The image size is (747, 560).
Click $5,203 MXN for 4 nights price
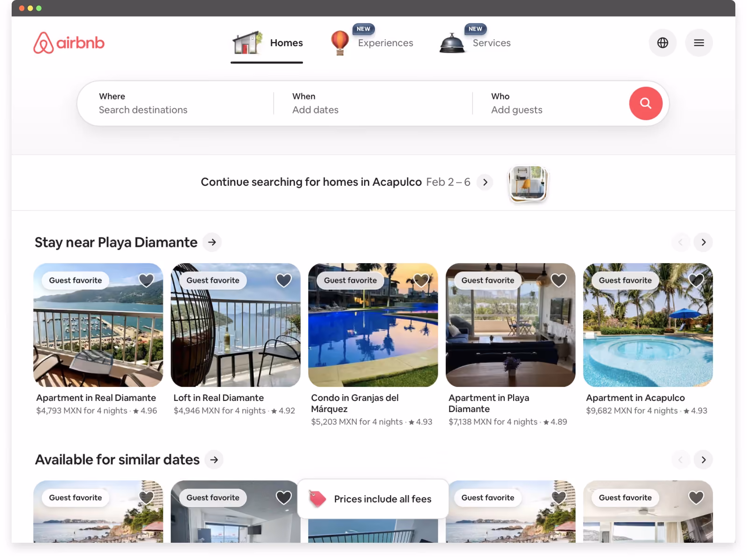pos(357,422)
